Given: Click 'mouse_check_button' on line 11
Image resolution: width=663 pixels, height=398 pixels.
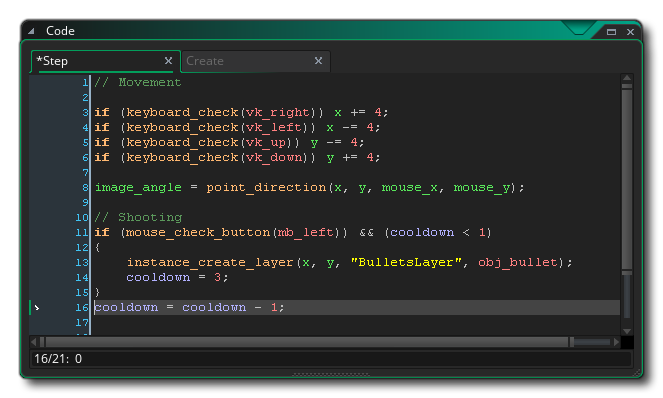Looking at the screenshot, I should (x=198, y=233).
